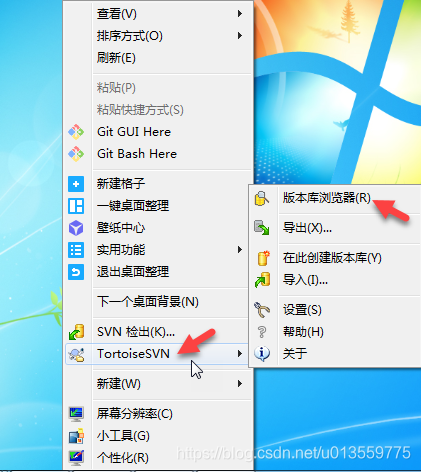Screen dimensions: 421x472
Task: Expand the 排序方式(O) submenu arrow
Action: point(240,36)
